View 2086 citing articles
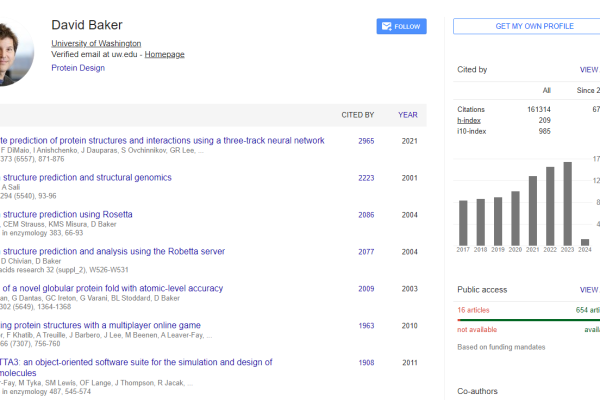 366,215
